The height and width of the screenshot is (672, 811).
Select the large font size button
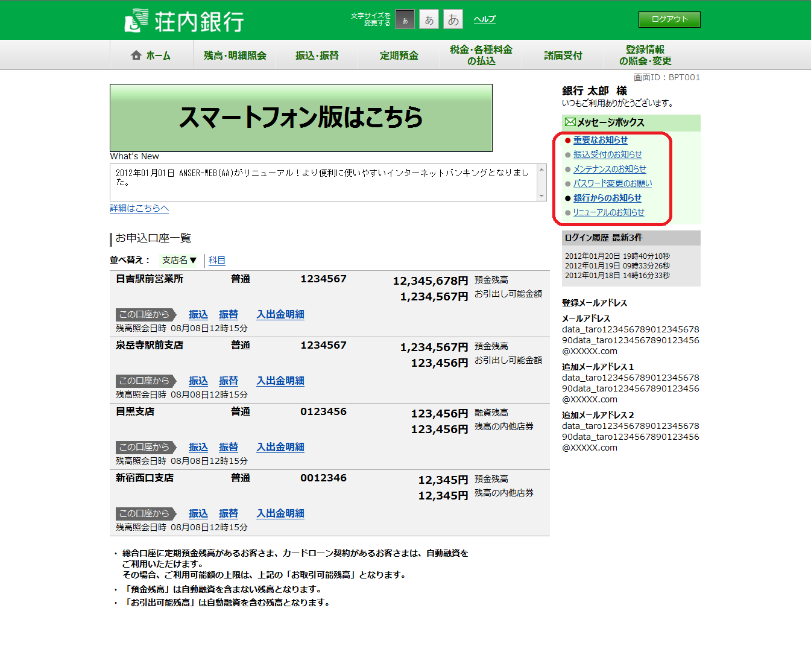pyautogui.click(x=453, y=19)
